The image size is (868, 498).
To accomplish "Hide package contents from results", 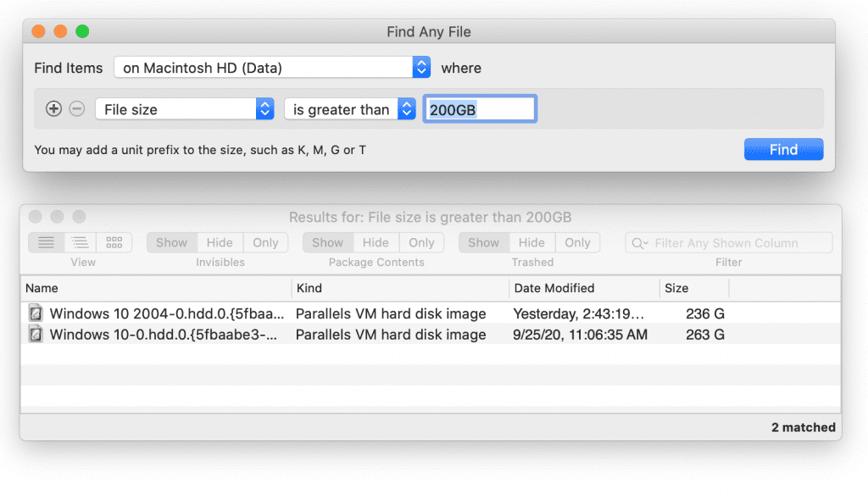I will point(376,242).
